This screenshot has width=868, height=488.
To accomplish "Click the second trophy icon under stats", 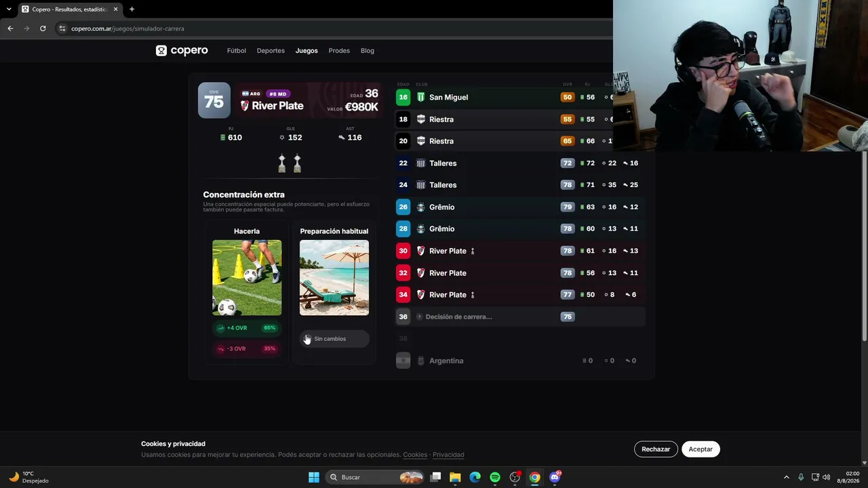I will point(297,163).
